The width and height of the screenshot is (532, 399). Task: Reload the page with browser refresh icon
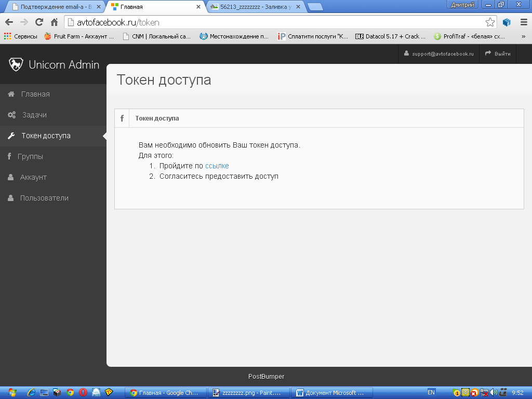[x=39, y=22]
